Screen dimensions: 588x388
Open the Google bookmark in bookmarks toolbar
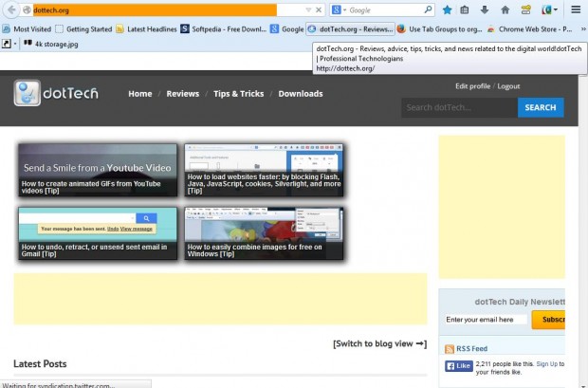[286, 28]
